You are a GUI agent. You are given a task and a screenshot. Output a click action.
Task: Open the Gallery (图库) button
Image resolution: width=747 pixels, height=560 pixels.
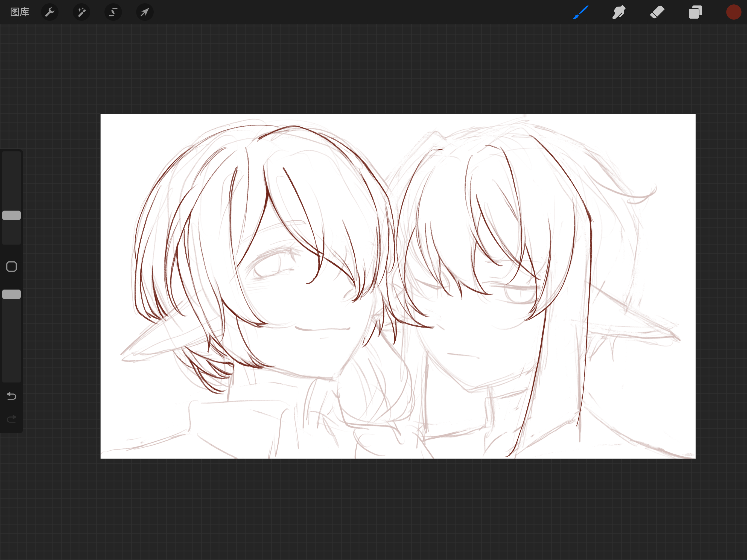coord(20,12)
